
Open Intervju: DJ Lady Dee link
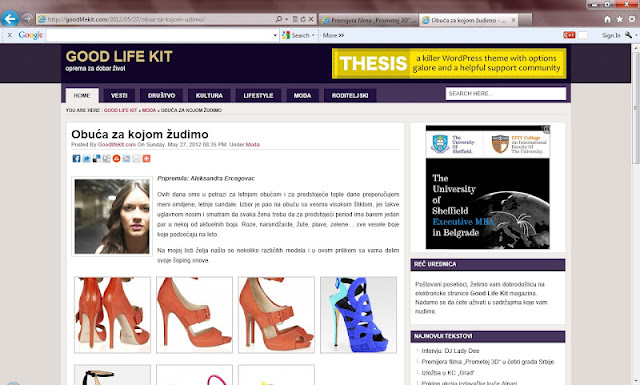[450, 351]
